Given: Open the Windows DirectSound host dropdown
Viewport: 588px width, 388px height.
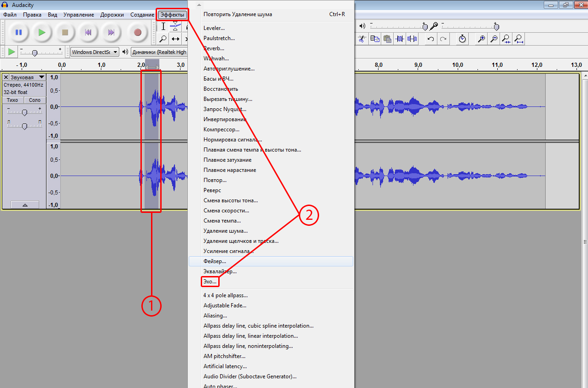Looking at the screenshot, I should click(x=94, y=52).
